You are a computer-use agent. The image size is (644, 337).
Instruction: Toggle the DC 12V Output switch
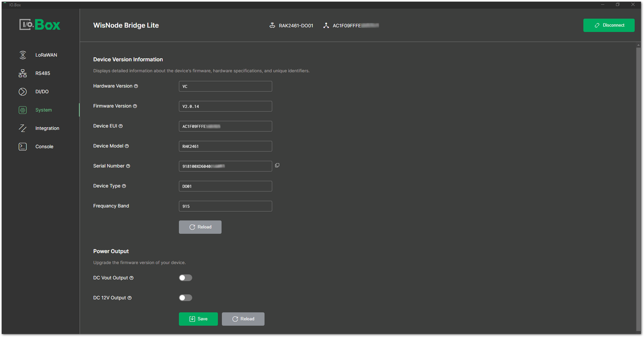[185, 298]
